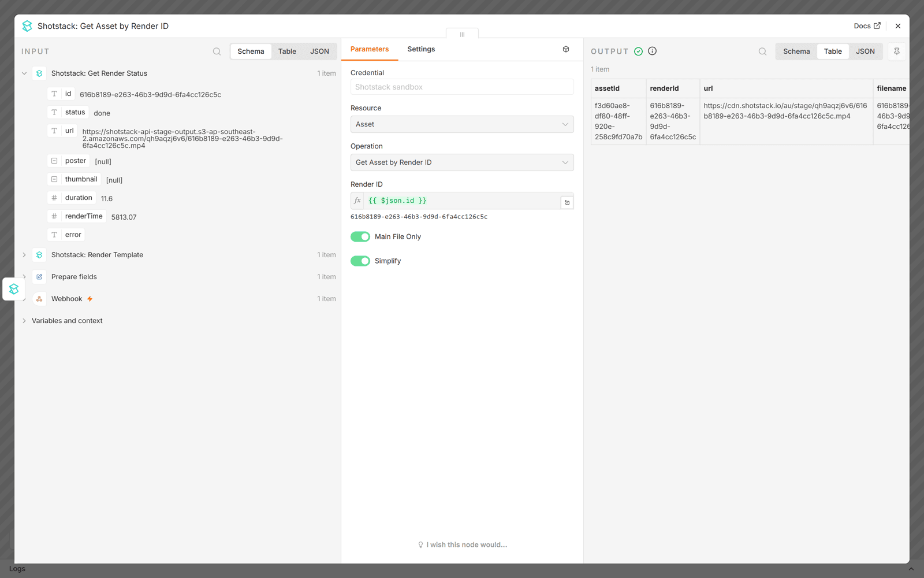Select the duration field pill
This screenshot has width=924, height=578.
coord(72,198)
